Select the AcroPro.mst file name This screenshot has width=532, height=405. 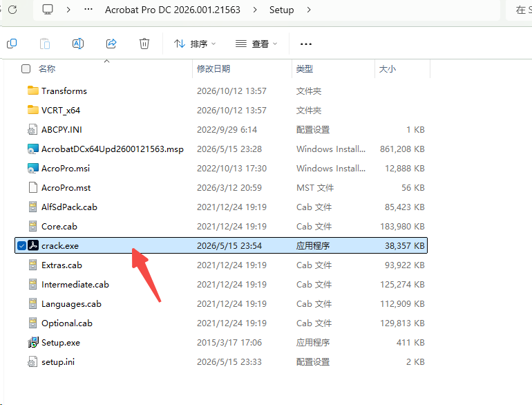coord(66,188)
